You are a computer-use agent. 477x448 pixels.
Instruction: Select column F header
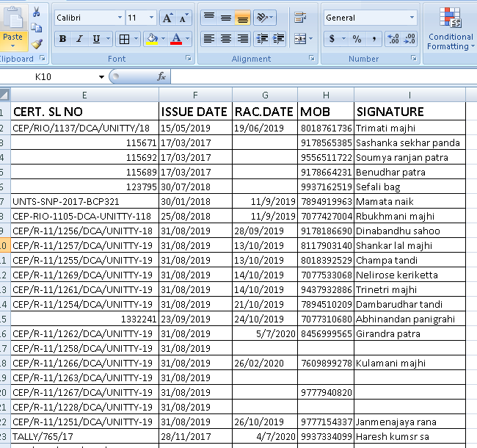(x=194, y=95)
